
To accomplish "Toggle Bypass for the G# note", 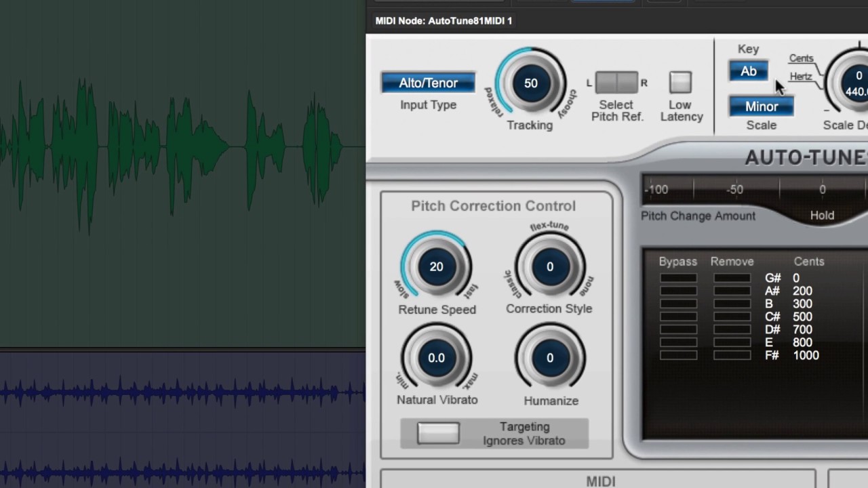I will click(678, 278).
